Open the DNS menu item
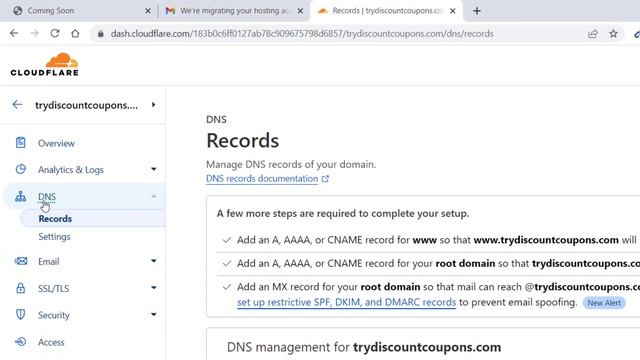The height and width of the screenshot is (360, 640). click(47, 197)
